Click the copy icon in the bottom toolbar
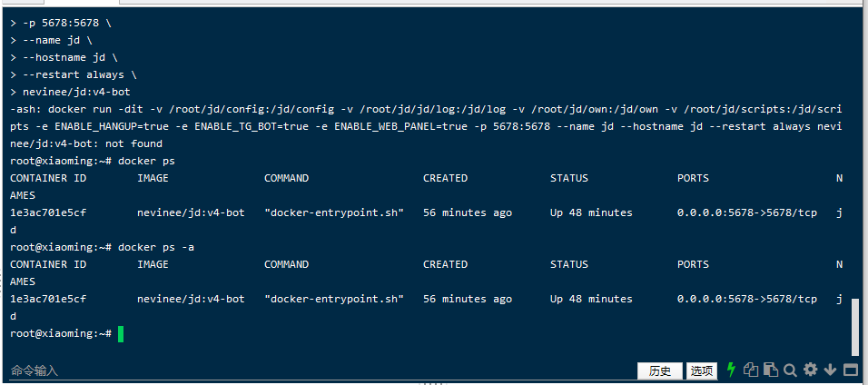Viewport: 868px width, 385px height. pos(751,370)
